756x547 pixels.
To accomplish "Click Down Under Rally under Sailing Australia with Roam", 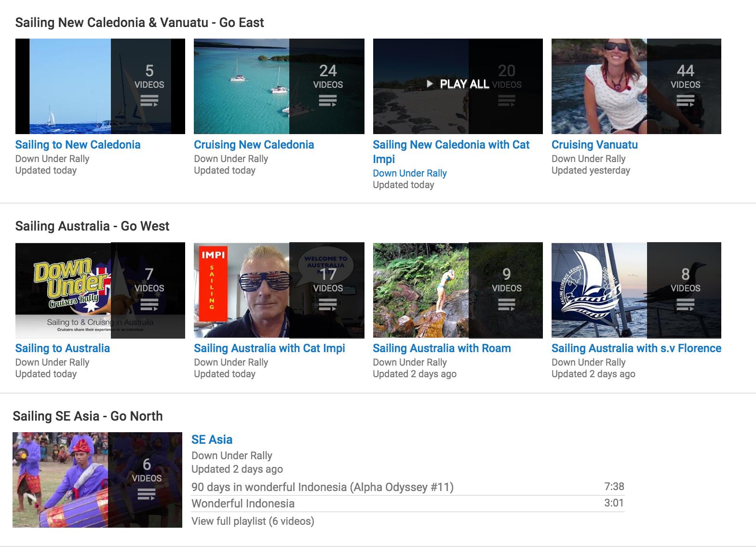I will [x=410, y=362].
